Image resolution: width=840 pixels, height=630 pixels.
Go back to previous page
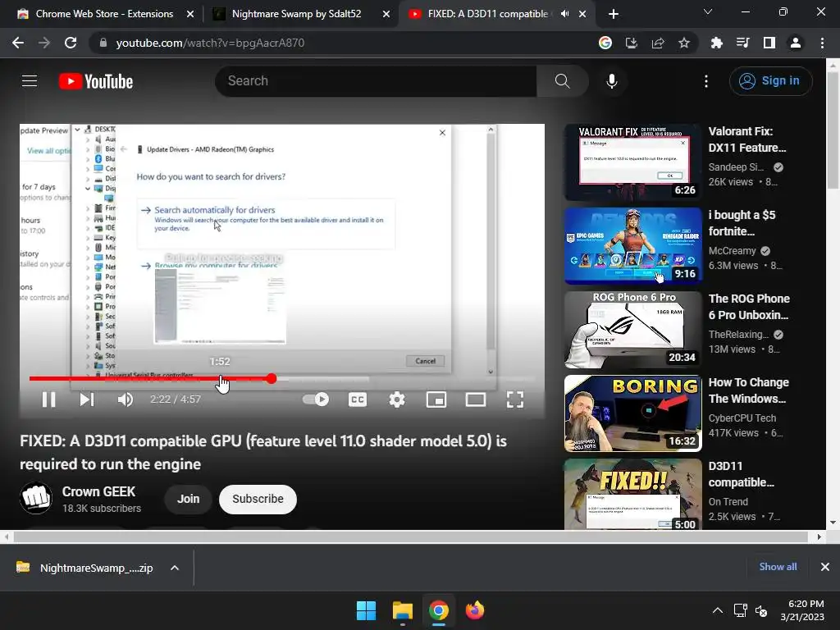click(18, 43)
